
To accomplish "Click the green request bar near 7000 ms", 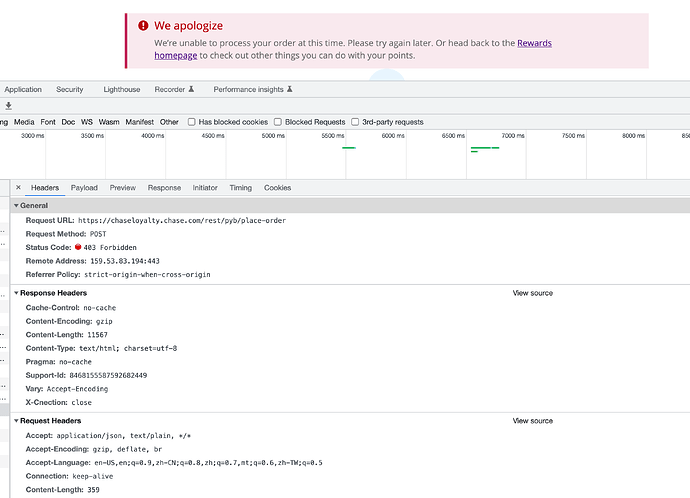I will (x=485, y=148).
